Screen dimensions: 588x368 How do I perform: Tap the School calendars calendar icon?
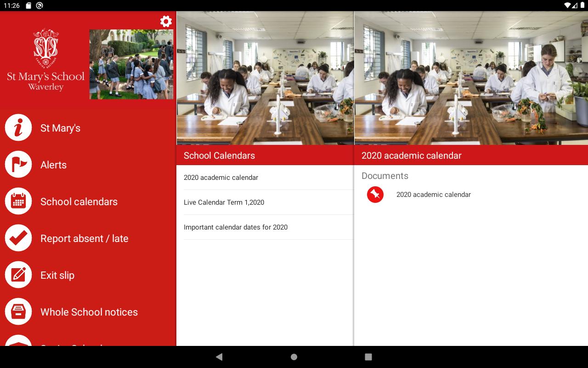coord(18,201)
